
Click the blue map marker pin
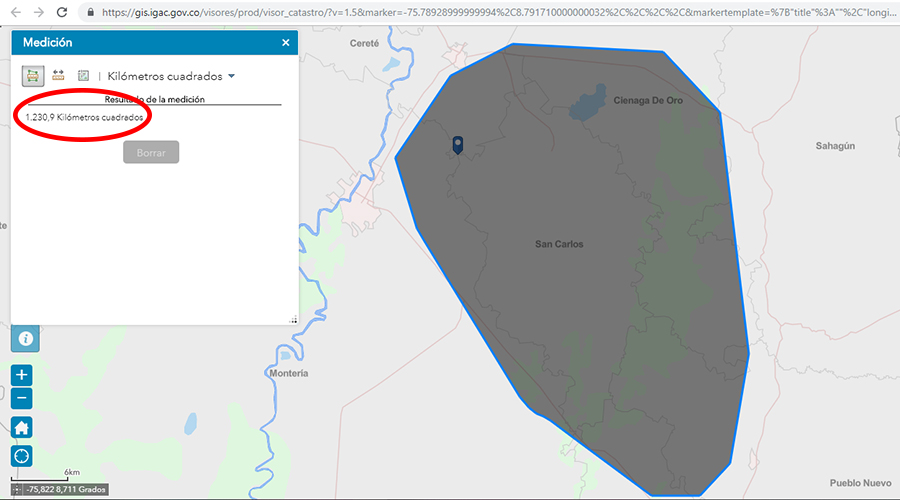[x=457, y=145]
